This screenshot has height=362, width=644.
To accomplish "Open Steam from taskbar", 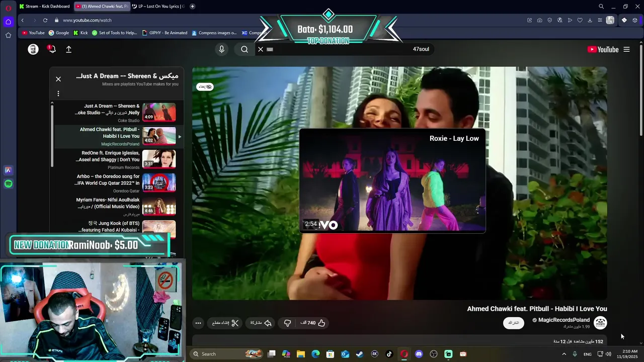I will (359, 354).
